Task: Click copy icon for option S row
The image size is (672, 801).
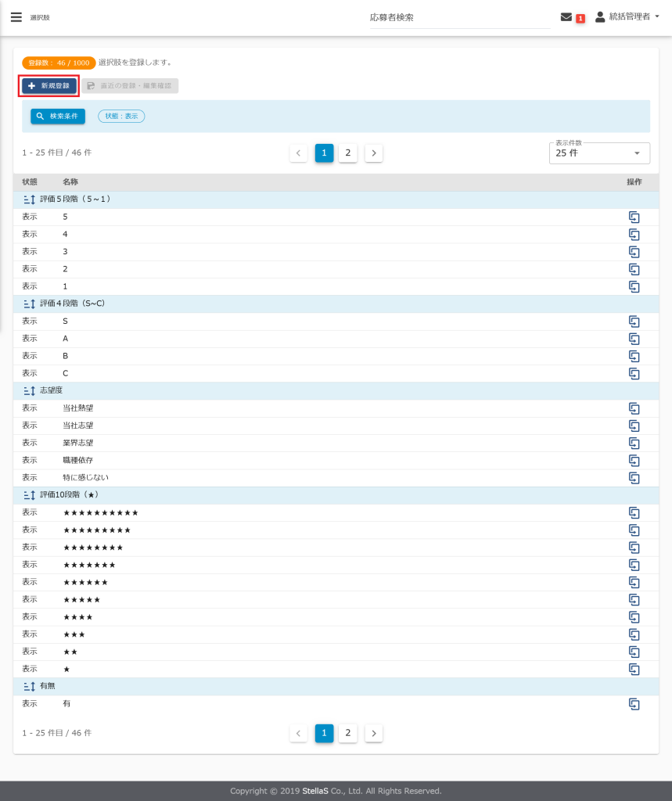Action: (634, 321)
